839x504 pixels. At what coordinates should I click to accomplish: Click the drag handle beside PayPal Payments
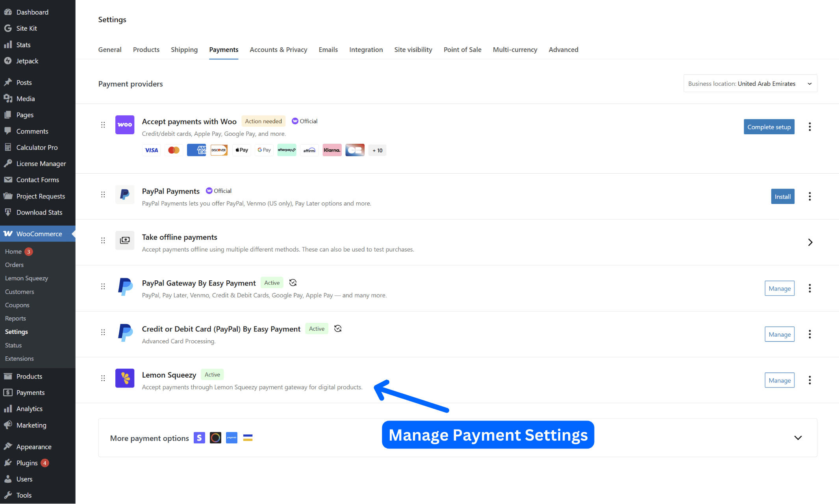pos(103,195)
